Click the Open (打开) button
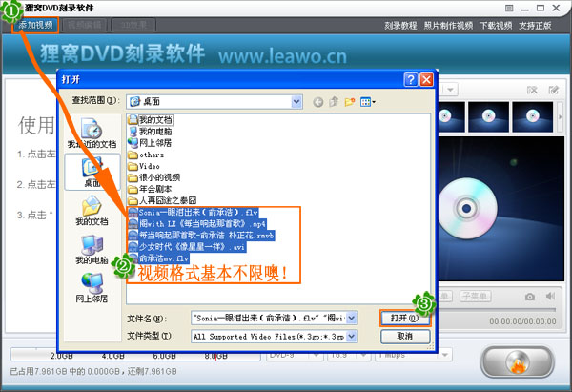 404,318
